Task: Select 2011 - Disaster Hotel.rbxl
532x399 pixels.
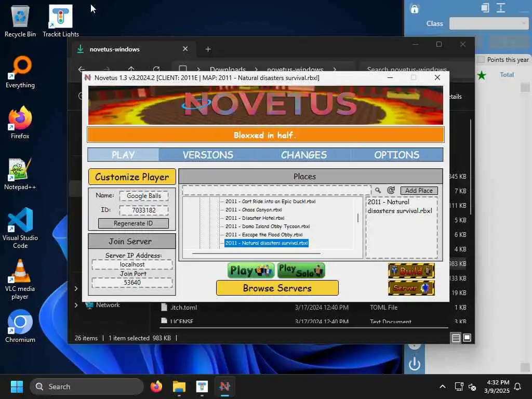Action: 255,218
